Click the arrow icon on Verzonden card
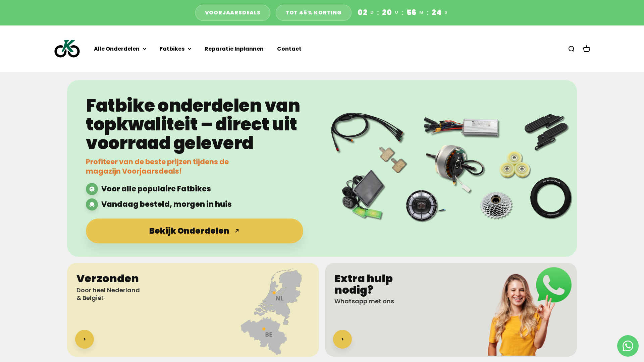644x362 pixels. click(x=85, y=339)
